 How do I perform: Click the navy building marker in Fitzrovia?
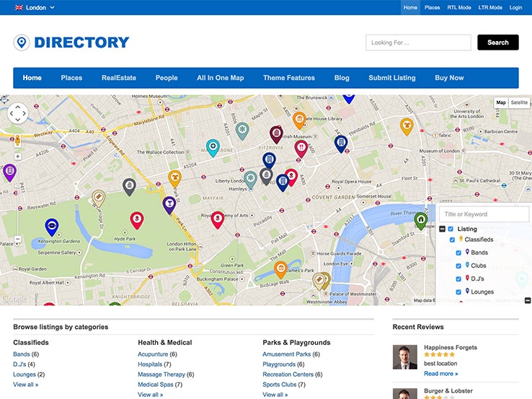[269, 160]
